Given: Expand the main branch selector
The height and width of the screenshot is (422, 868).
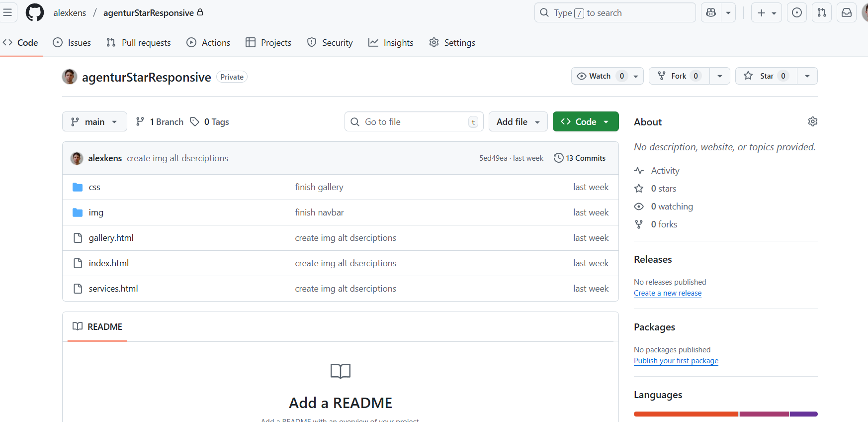Looking at the screenshot, I should tap(94, 121).
